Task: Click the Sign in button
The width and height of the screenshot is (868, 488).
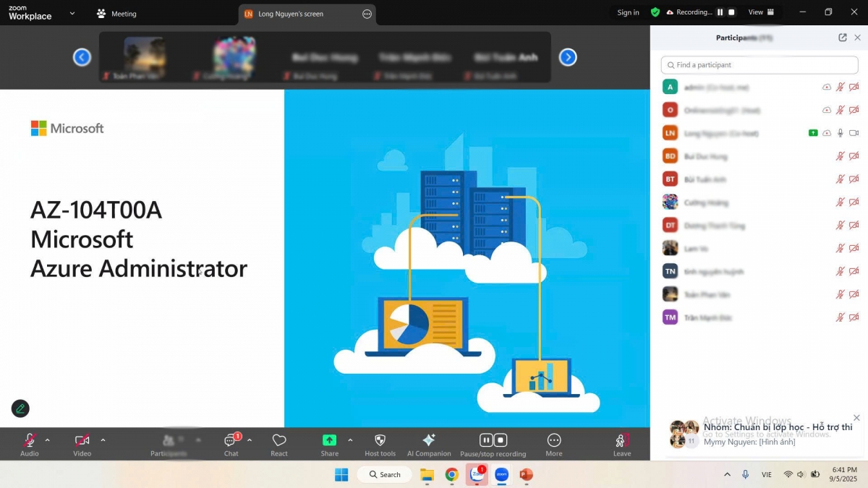Action: pyautogui.click(x=628, y=12)
